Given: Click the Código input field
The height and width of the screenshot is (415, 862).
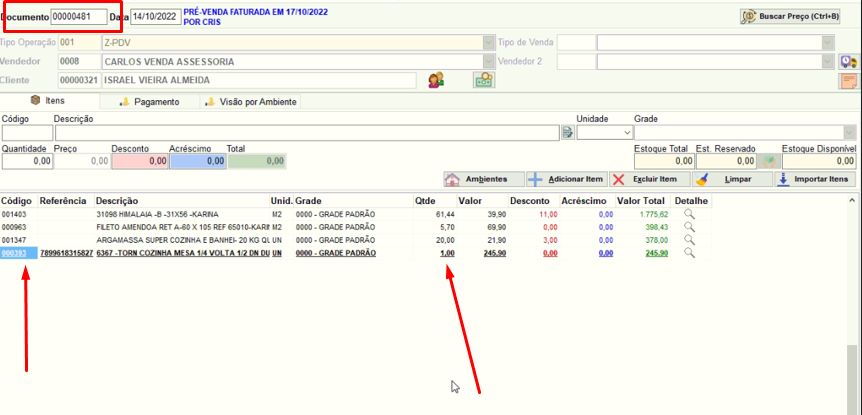Looking at the screenshot, I should (x=27, y=133).
